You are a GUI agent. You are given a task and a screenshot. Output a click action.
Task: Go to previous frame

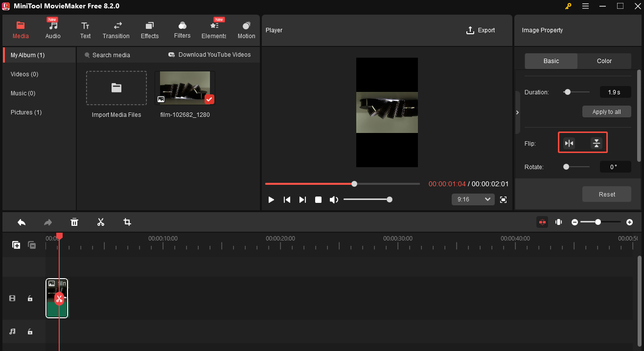(x=287, y=199)
